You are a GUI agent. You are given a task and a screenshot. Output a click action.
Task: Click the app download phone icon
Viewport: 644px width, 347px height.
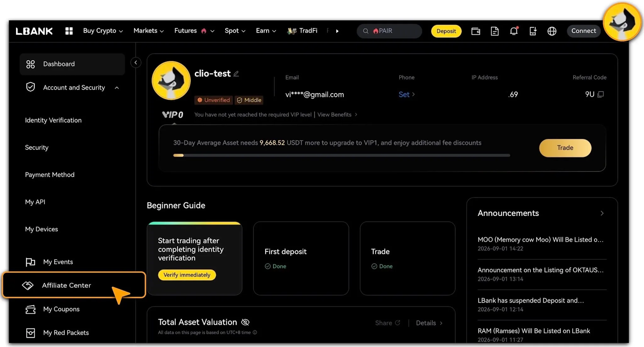533,31
